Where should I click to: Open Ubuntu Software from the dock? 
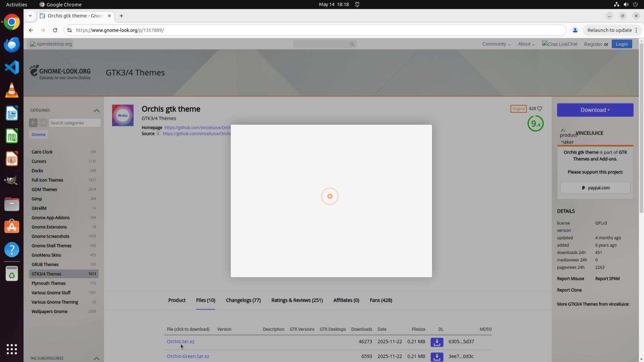(11, 227)
